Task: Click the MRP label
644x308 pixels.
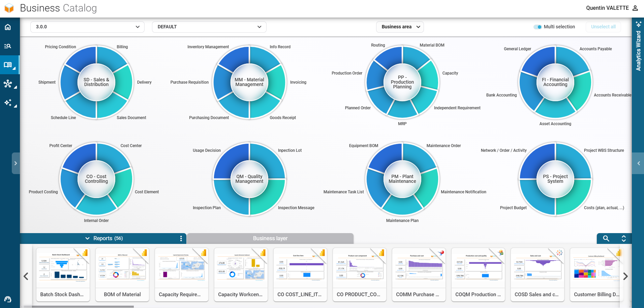Action: coord(402,124)
